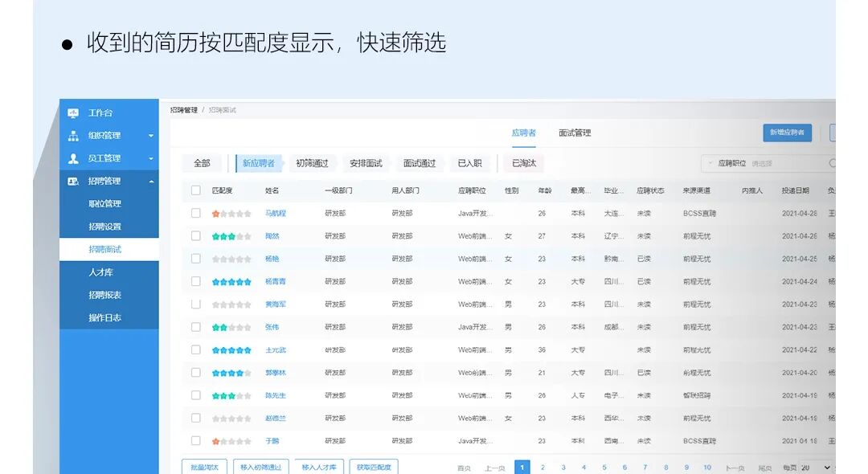The width and height of the screenshot is (868, 474).
Task: Select the 全部 status filter
Action: pos(202,163)
